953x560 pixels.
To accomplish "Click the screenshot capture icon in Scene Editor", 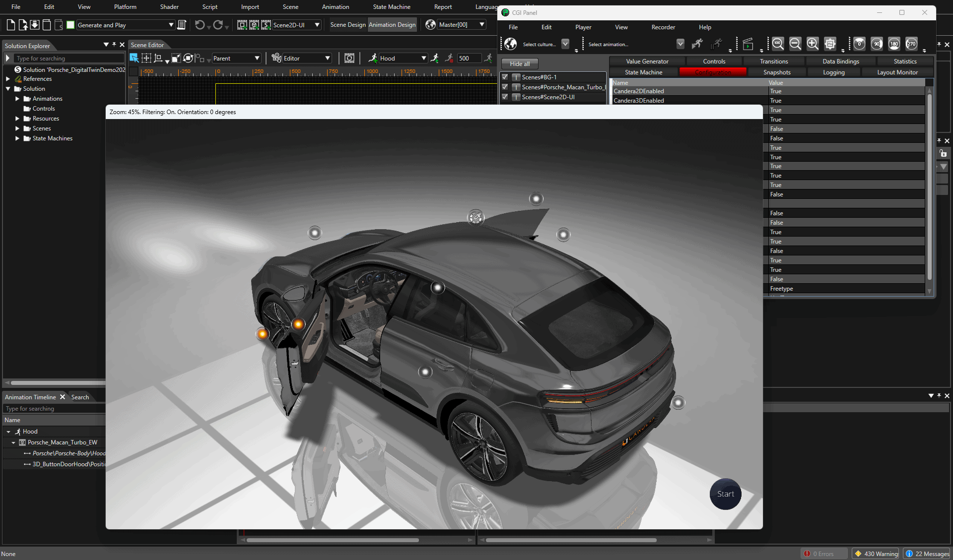I will (x=349, y=58).
